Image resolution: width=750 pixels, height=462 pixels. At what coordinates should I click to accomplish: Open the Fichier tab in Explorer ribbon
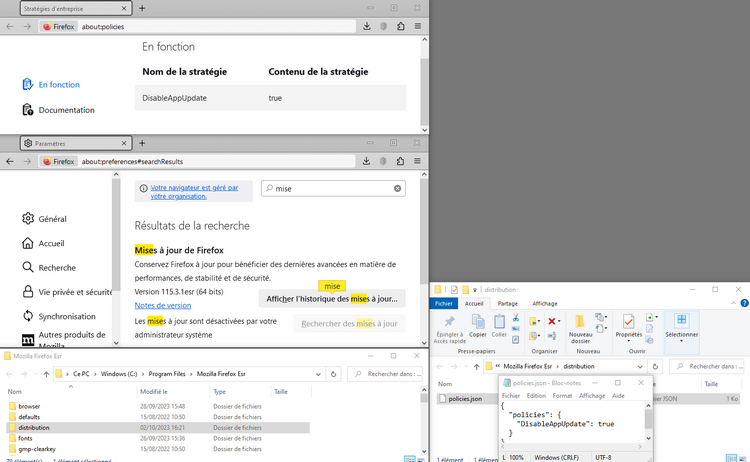443,303
